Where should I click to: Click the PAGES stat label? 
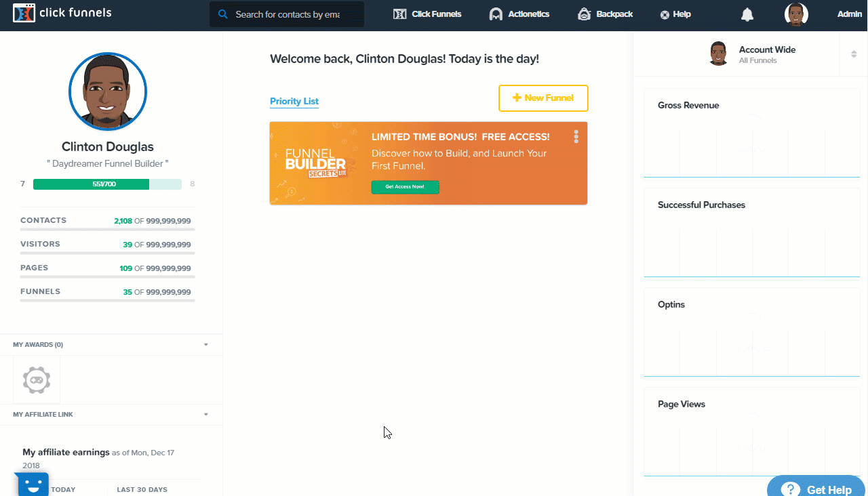point(34,268)
